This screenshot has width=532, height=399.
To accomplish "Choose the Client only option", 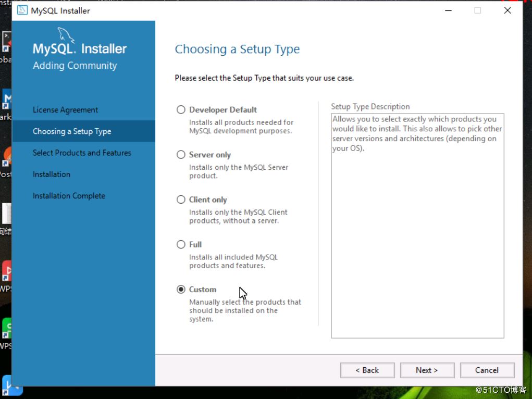I will coord(181,199).
